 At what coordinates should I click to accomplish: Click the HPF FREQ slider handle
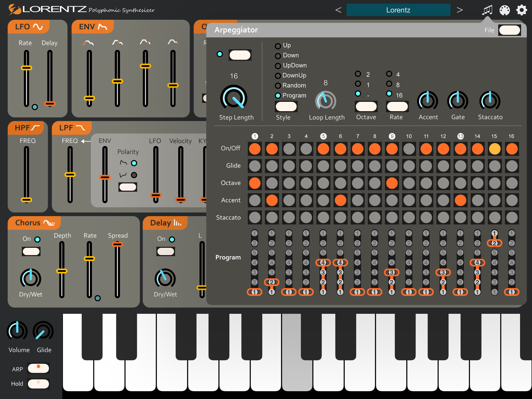26,200
